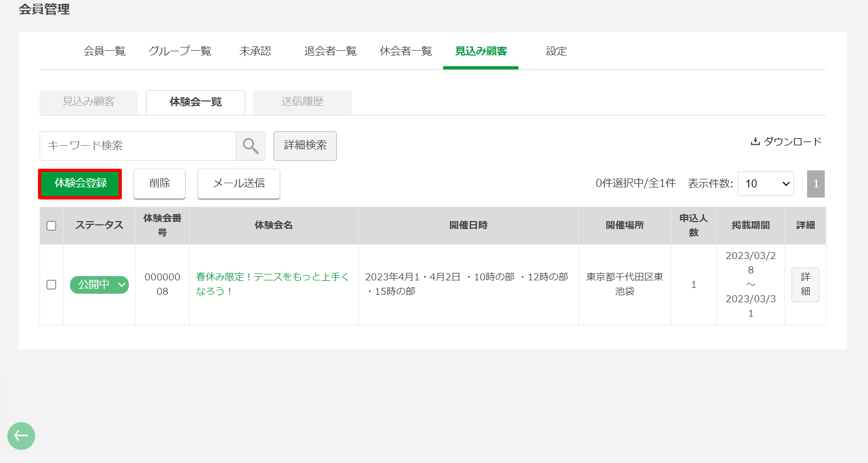Open 詳細検索 advanced search
The image size is (868, 463).
pyautogui.click(x=305, y=146)
